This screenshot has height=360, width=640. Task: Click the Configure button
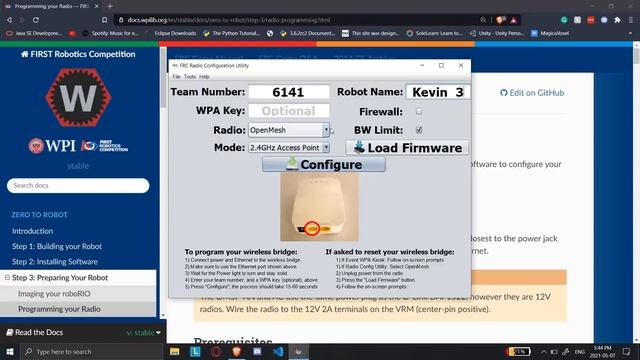coord(324,164)
